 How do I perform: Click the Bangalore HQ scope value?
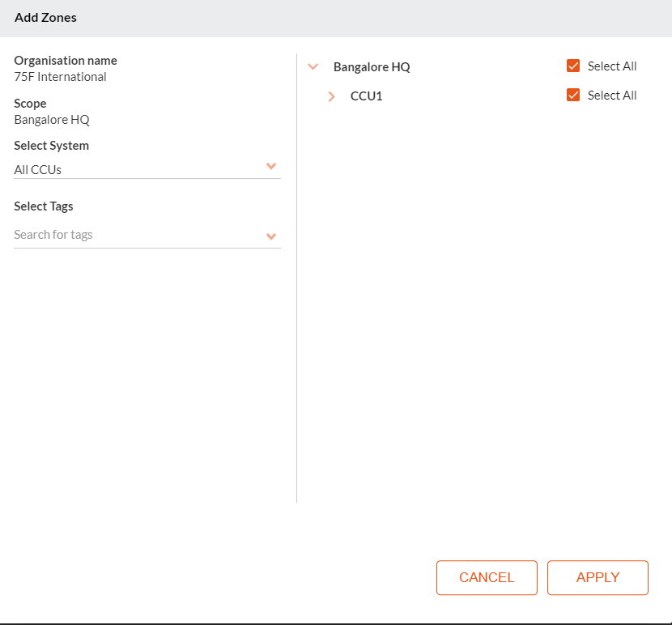[x=52, y=120]
